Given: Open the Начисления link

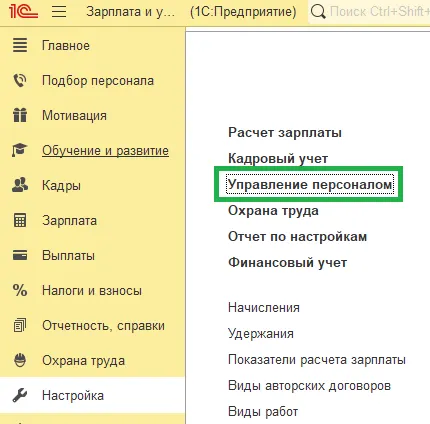Looking at the screenshot, I should [x=264, y=307].
